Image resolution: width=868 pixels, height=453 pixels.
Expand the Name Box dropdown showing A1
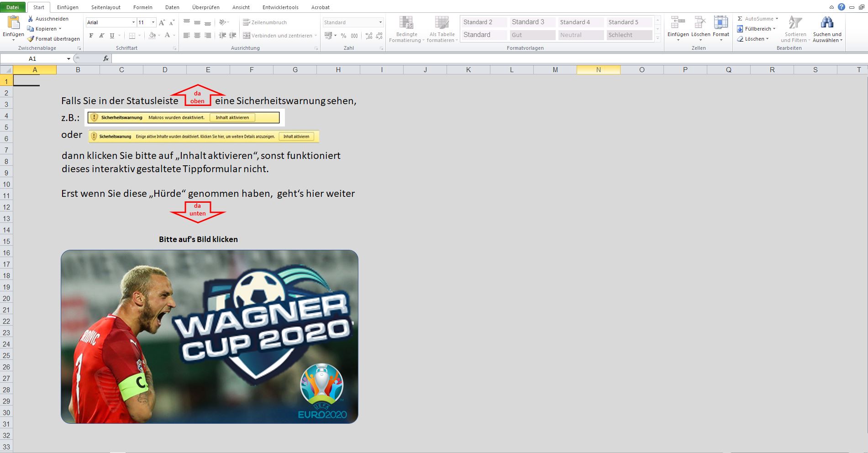(x=68, y=58)
